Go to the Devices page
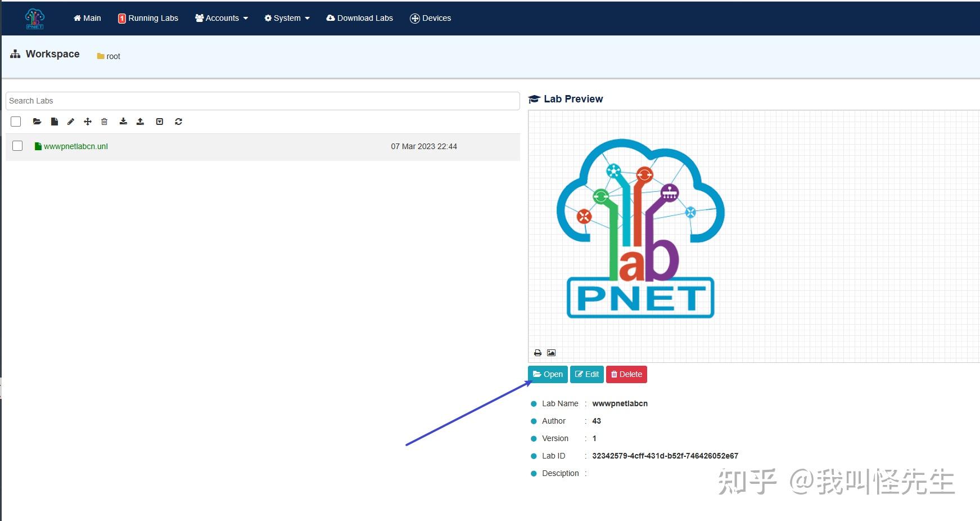 431,18
